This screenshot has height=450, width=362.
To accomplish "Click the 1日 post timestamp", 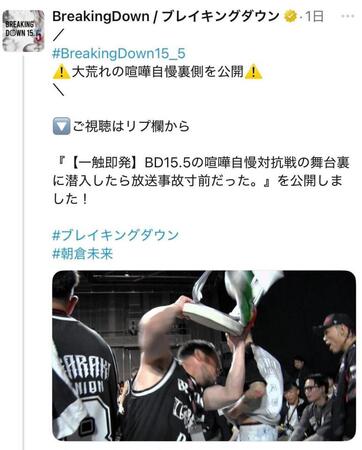I will [x=314, y=16].
